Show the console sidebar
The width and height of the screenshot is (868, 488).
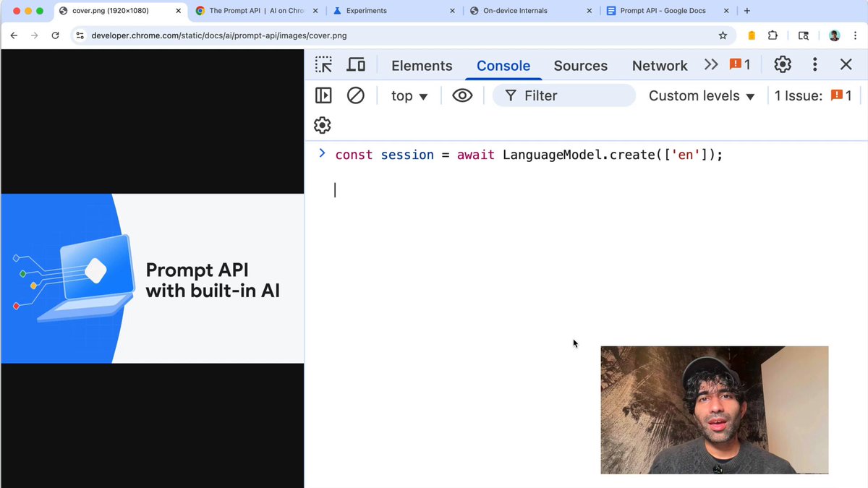(323, 95)
